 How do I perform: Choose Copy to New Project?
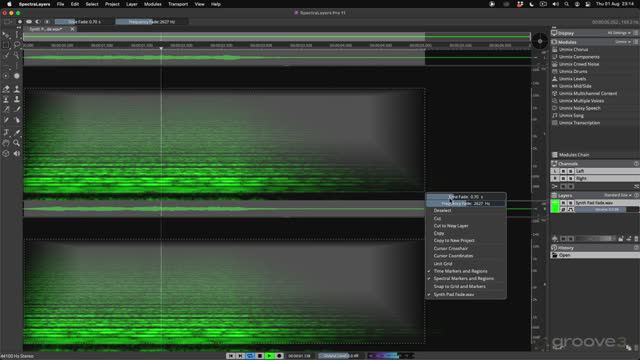(x=466, y=241)
